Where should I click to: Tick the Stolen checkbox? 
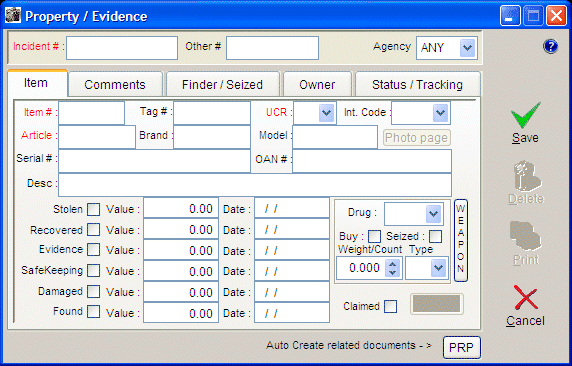pos(93,209)
